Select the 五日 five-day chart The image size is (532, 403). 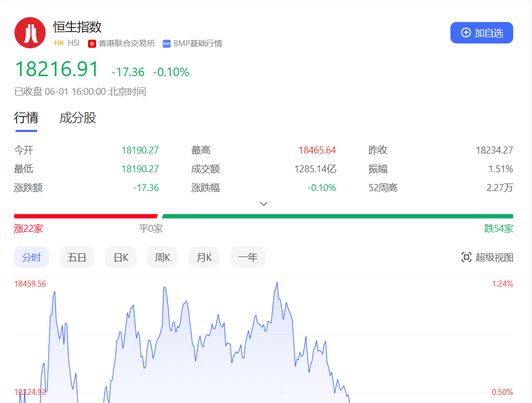77,257
